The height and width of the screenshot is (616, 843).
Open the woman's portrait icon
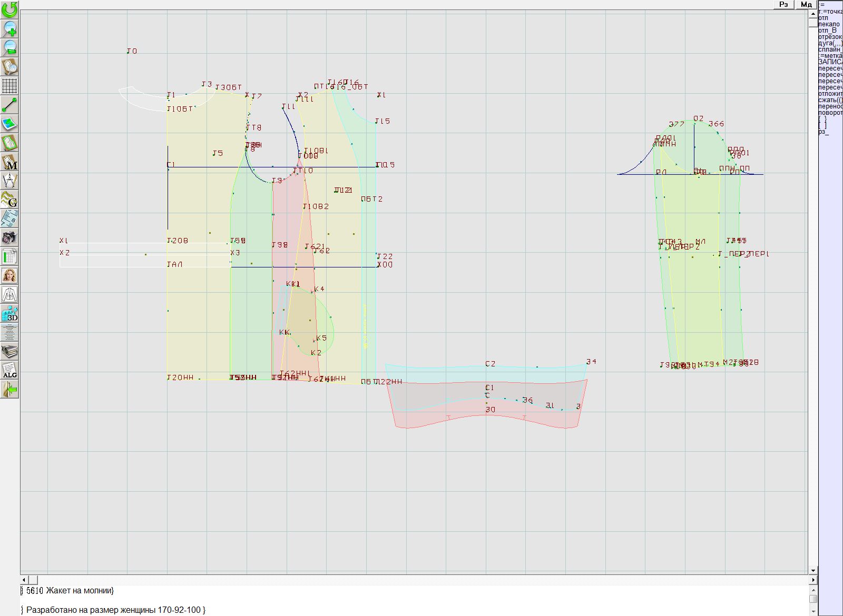(x=9, y=275)
